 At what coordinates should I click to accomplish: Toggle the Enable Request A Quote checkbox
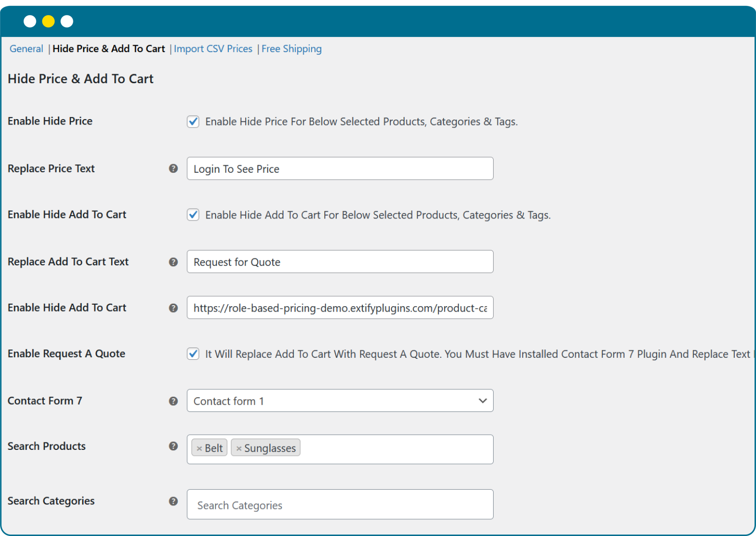193,354
